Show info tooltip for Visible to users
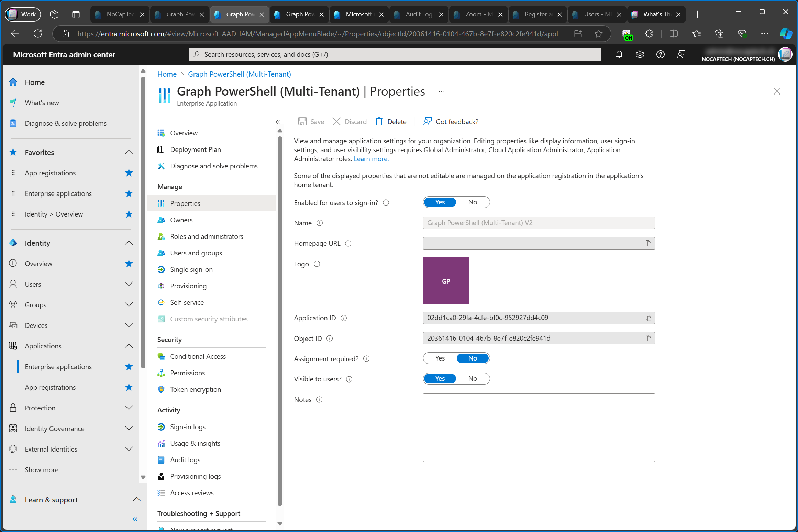The height and width of the screenshot is (532, 798). (x=349, y=379)
